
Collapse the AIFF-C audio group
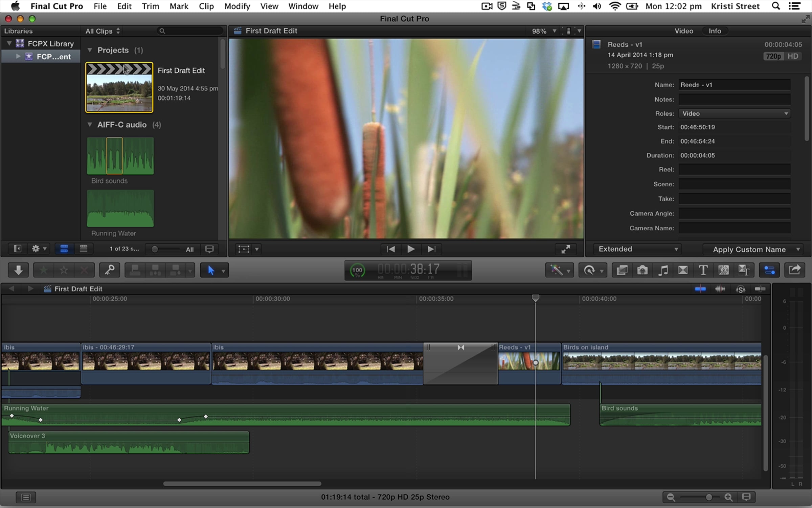click(x=90, y=125)
